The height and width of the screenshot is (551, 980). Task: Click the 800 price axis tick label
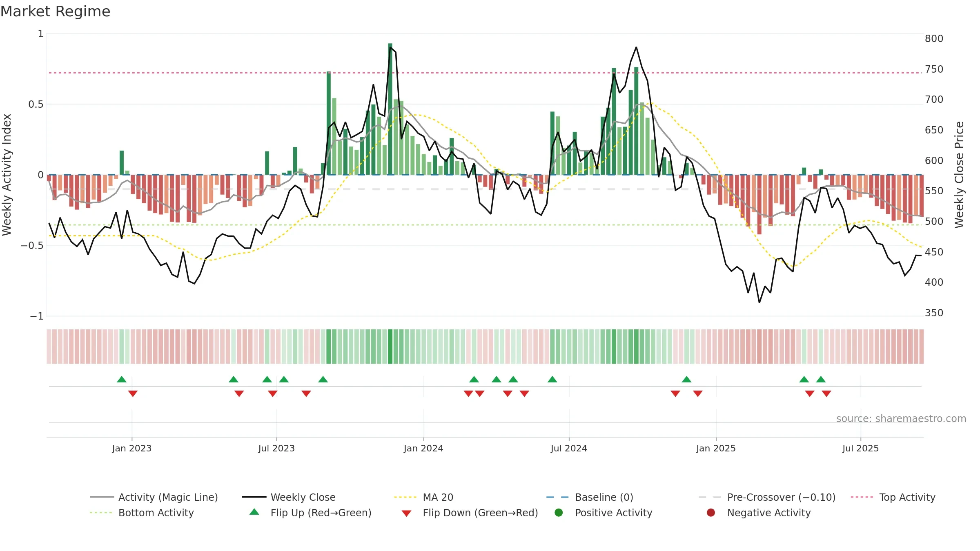point(934,38)
